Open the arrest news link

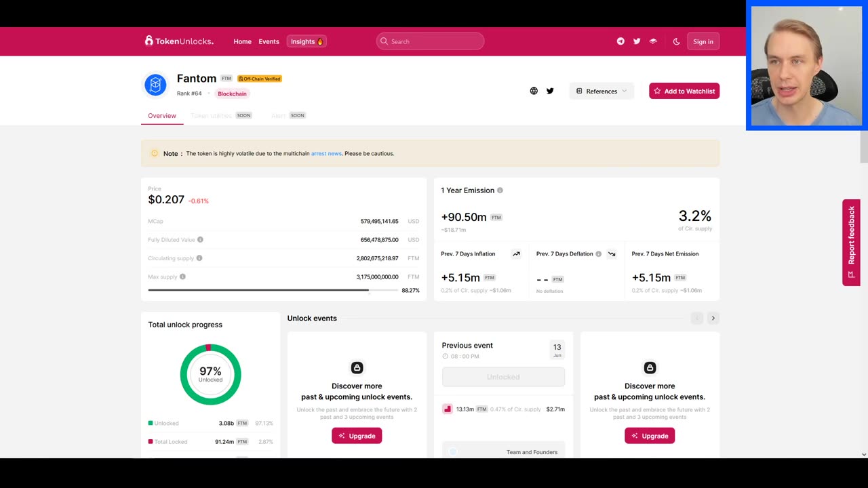[326, 154]
